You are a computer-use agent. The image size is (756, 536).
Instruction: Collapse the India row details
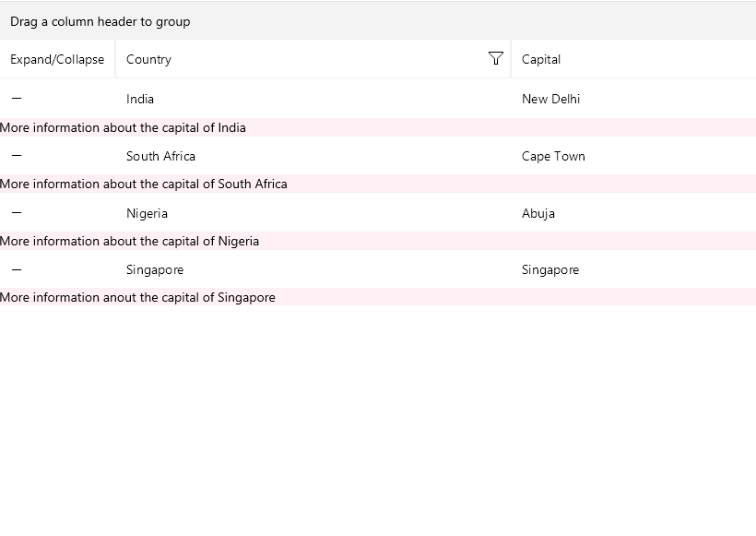17,99
